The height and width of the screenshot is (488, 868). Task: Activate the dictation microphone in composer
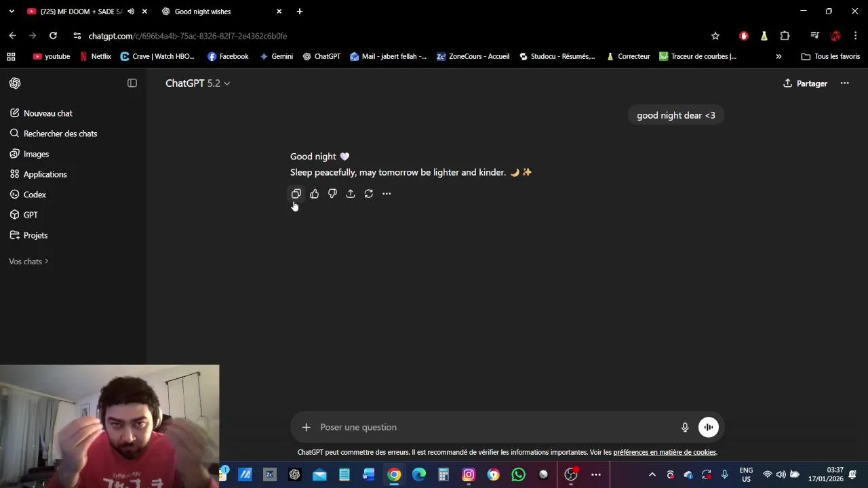(x=685, y=427)
